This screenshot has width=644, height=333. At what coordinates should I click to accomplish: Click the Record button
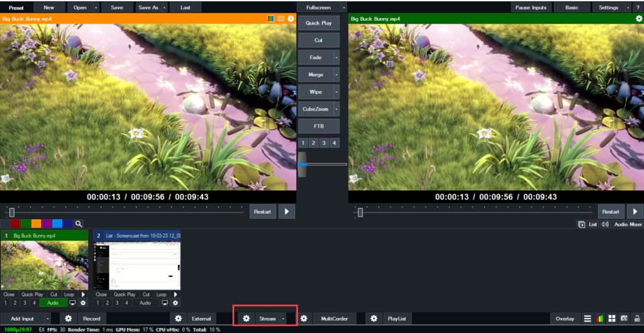coord(92,319)
